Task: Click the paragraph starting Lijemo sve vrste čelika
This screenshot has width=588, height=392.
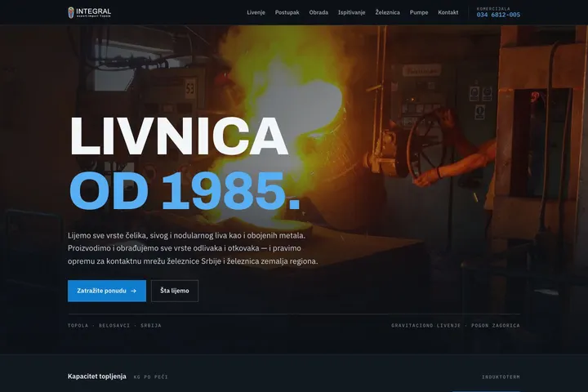Action: [x=193, y=248]
